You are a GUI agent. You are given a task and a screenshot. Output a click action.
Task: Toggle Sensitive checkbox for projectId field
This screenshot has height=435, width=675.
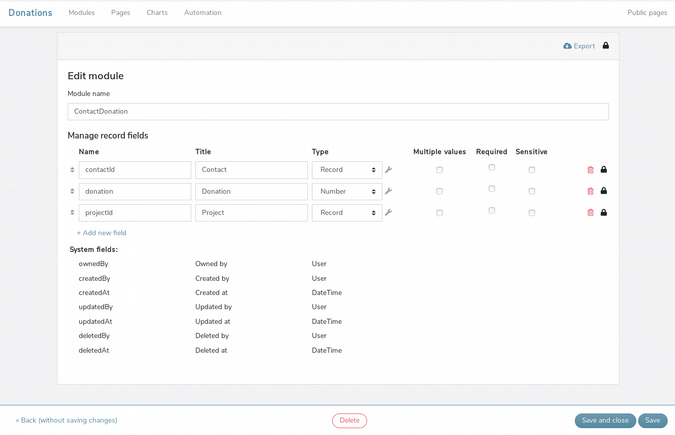click(x=531, y=213)
